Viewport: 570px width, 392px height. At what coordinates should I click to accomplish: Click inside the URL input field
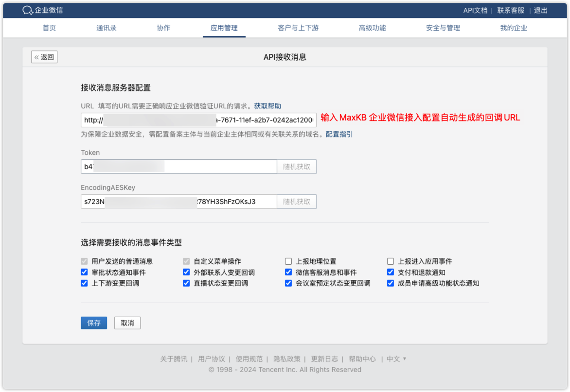tap(195, 119)
